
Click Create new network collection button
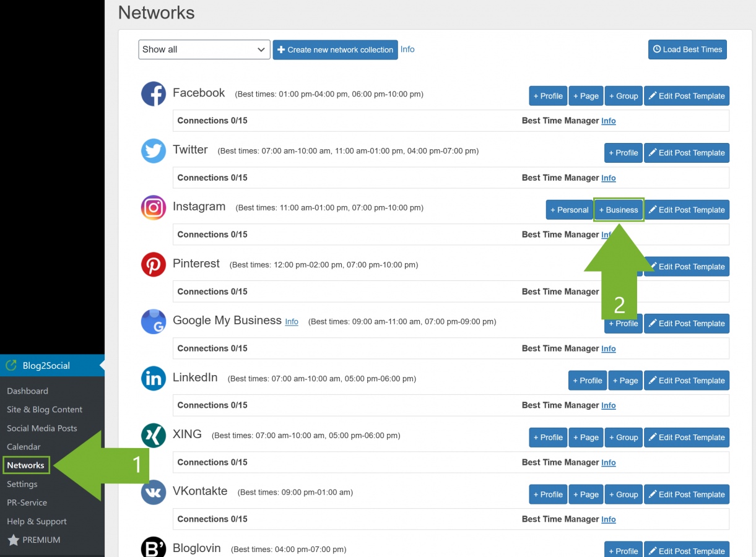coord(335,50)
